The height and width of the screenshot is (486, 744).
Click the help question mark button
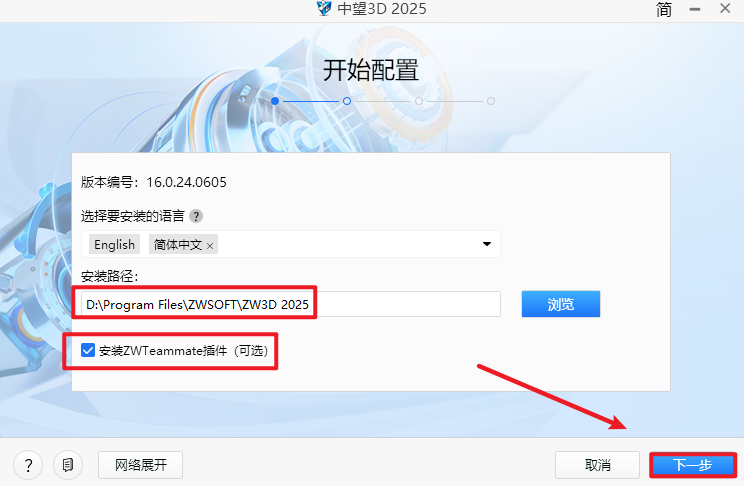28,465
